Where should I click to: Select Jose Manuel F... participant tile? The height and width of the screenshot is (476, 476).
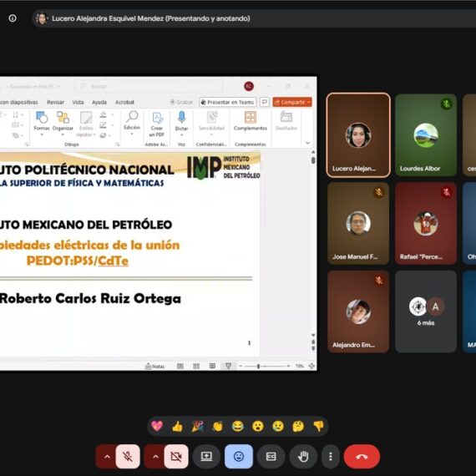pos(358,224)
